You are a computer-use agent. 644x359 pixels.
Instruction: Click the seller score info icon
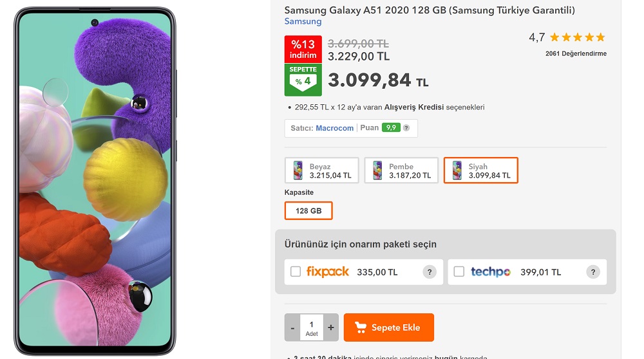[406, 128]
